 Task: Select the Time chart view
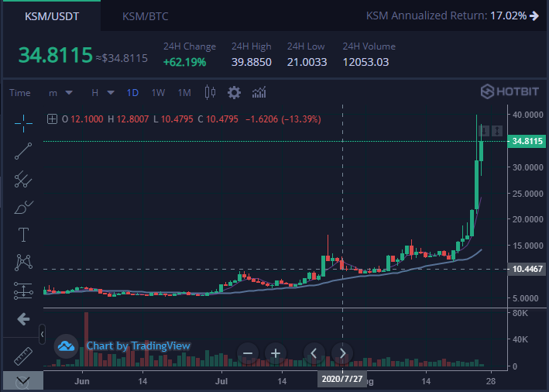coord(19,93)
